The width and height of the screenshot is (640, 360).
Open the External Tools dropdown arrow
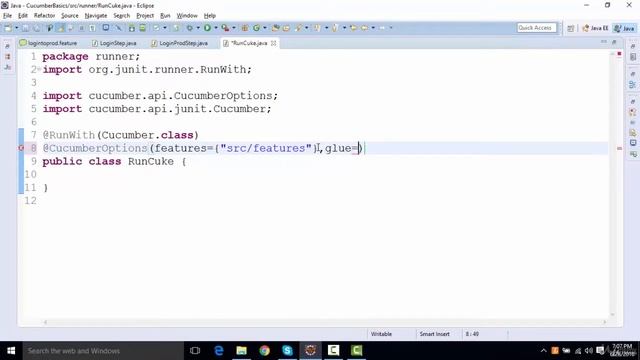(234, 28)
